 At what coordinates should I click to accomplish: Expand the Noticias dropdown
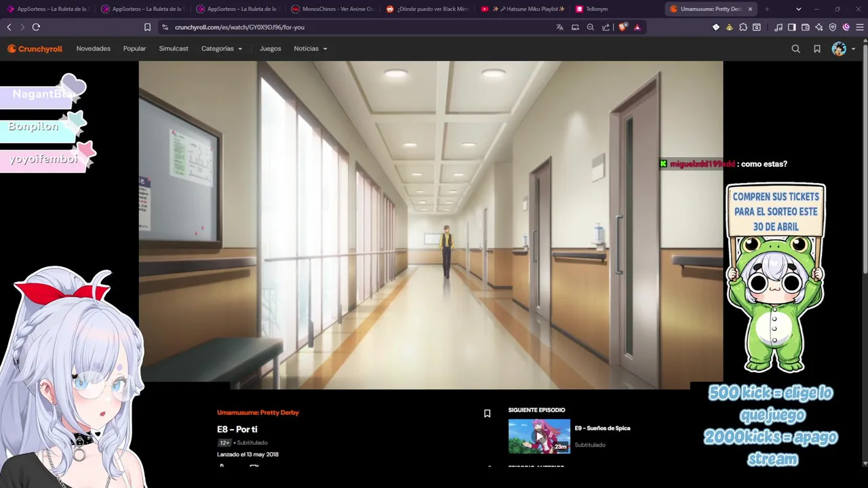click(311, 49)
